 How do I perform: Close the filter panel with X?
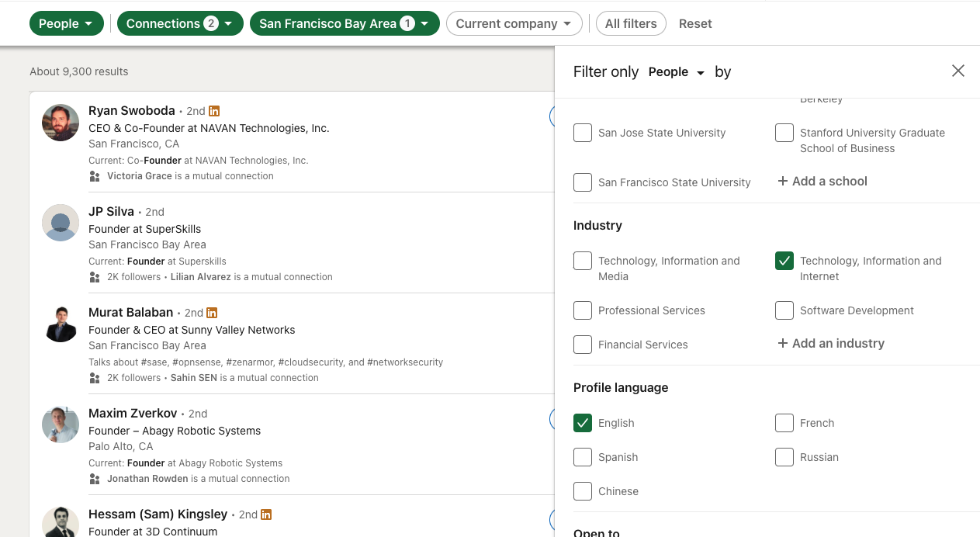tap(958, 71)
